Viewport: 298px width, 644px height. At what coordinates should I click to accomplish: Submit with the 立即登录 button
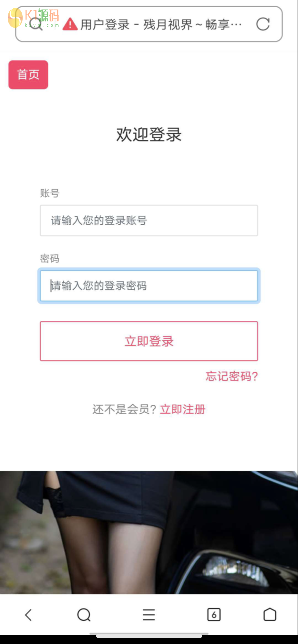(x=149, y=341)
